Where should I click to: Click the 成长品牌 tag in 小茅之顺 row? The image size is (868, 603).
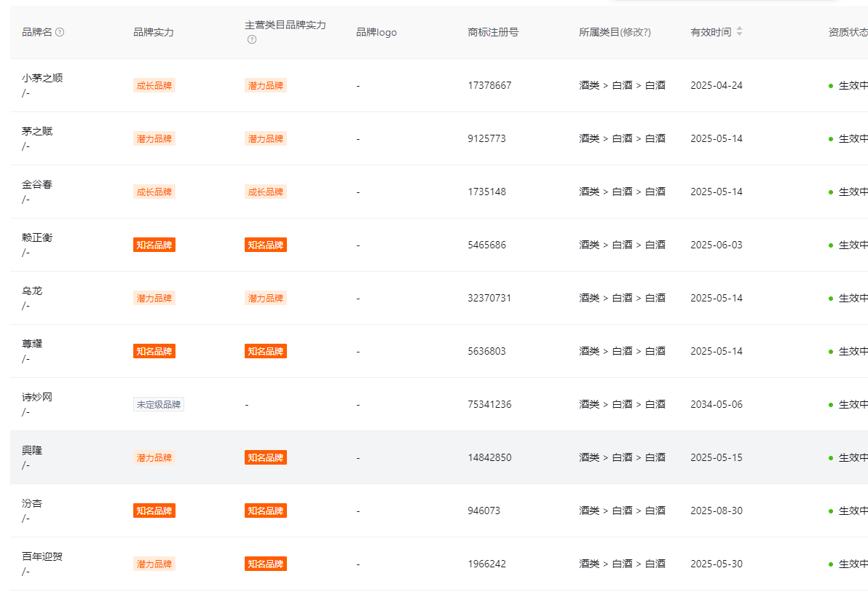point(154,85)
